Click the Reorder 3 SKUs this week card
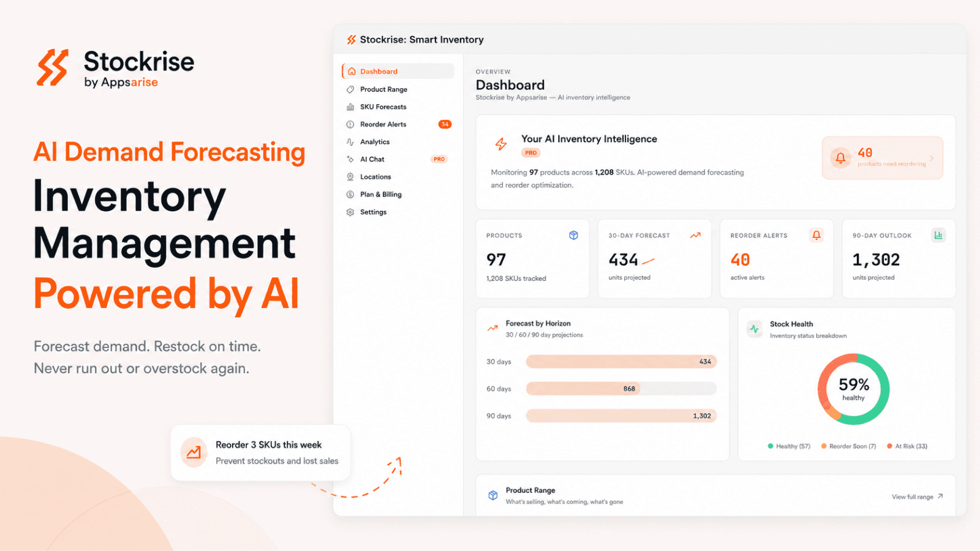This screenshot has height=551, width=980. (260, 452)
